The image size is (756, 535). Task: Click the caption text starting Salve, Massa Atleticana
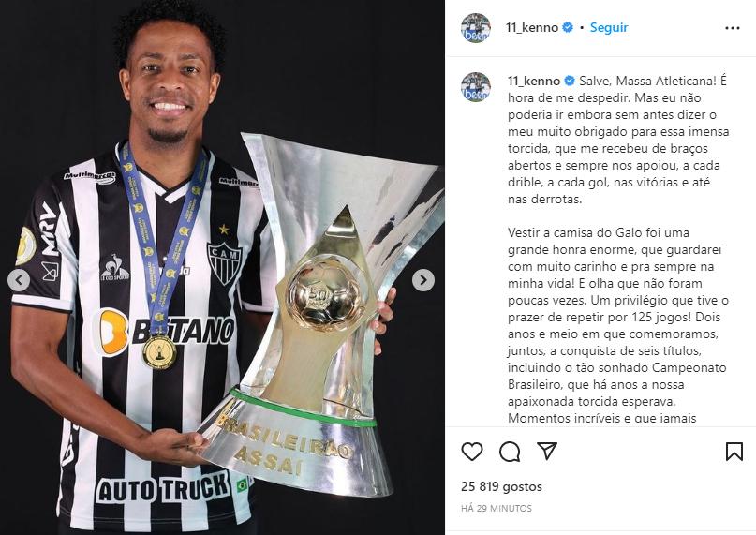pyautogui.click(x=618, y=140)
